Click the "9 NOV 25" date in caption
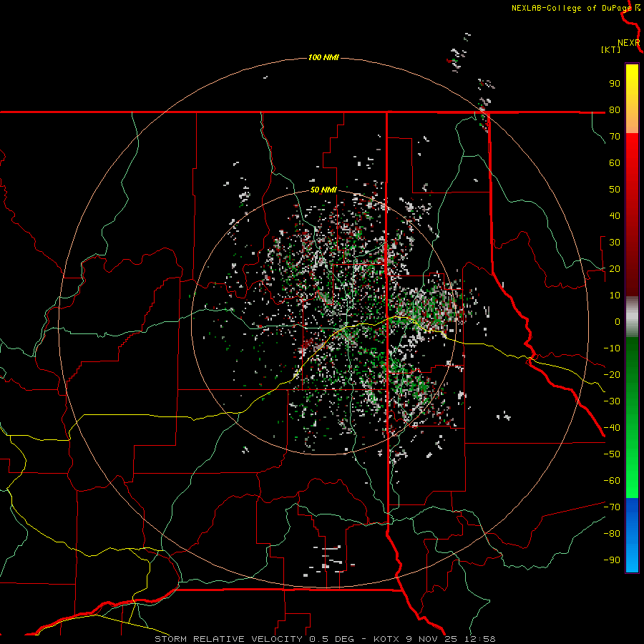The image size is (644, 644). pos(432,639)
